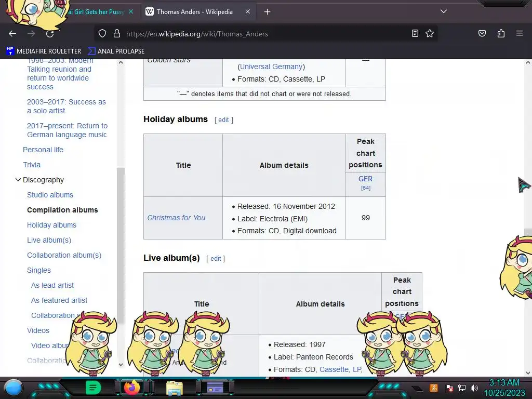List all tabs dropdown arrow
This screenshot has width=532, height=399.
[x=444, y=11]
